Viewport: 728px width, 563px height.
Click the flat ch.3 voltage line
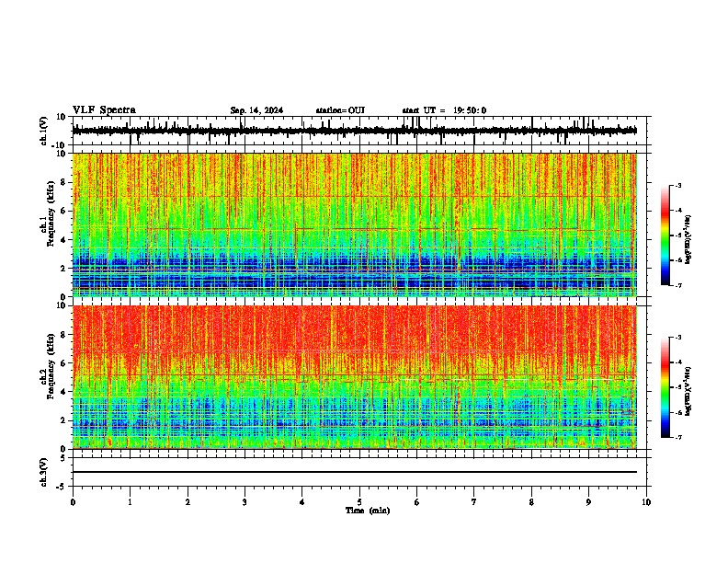355,472
